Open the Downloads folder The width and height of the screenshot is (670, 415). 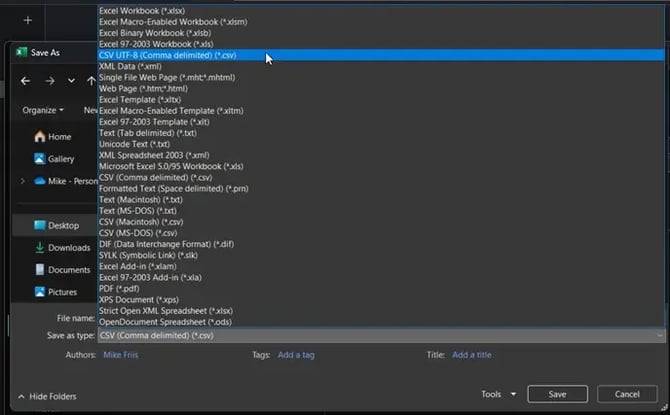[x=68, y=248]
